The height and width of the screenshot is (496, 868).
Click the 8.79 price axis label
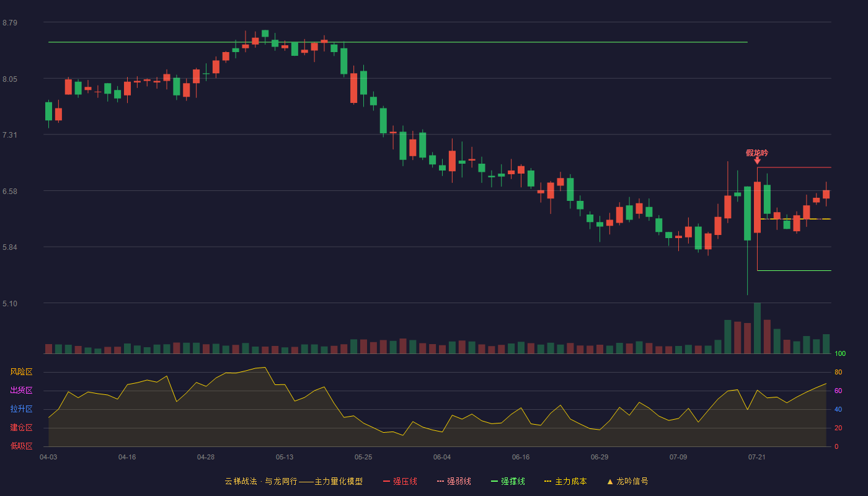click(10, 23)
